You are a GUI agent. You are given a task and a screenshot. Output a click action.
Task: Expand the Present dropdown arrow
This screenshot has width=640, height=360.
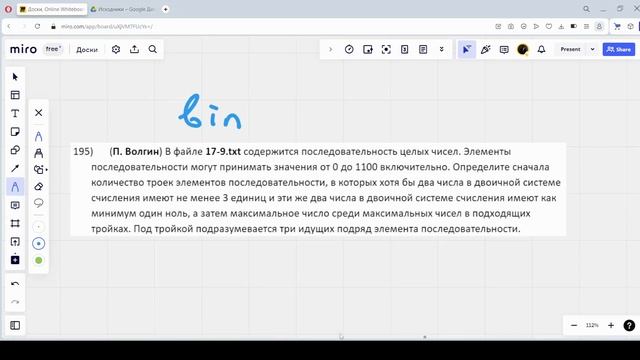(x=592, y=49)
